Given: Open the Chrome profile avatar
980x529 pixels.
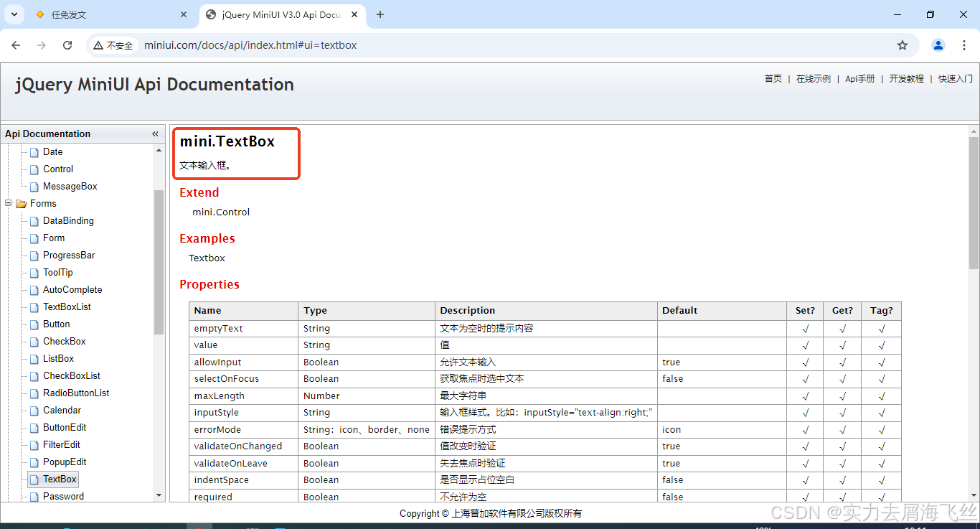Looking at the screenshot, I should point(938,45).
